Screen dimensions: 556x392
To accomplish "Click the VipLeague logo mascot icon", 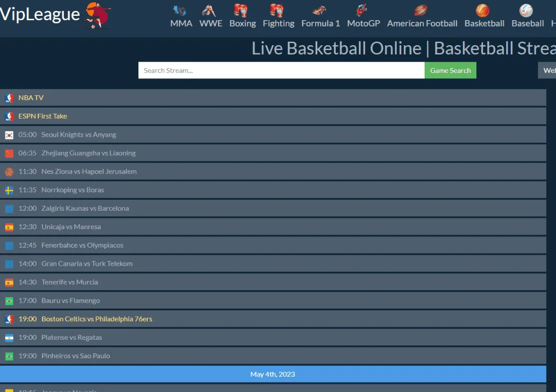I will pos(98,15).
